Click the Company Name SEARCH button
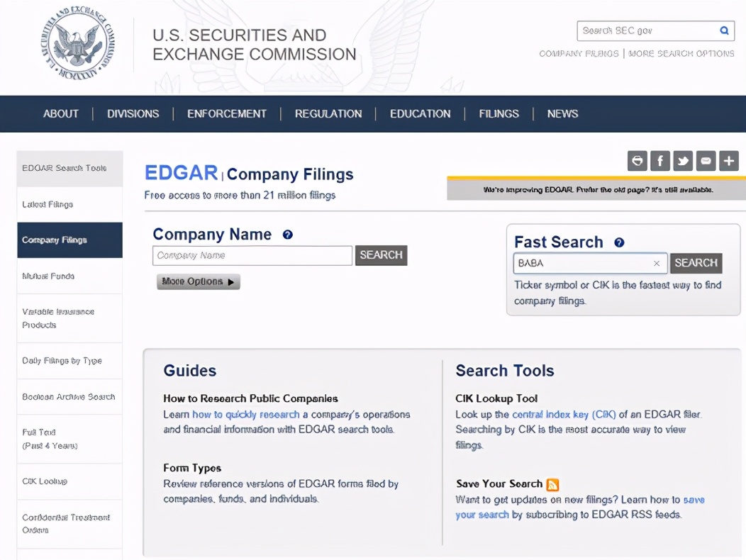746x560 pixels. pyautogui.click(x=381, y=255)
